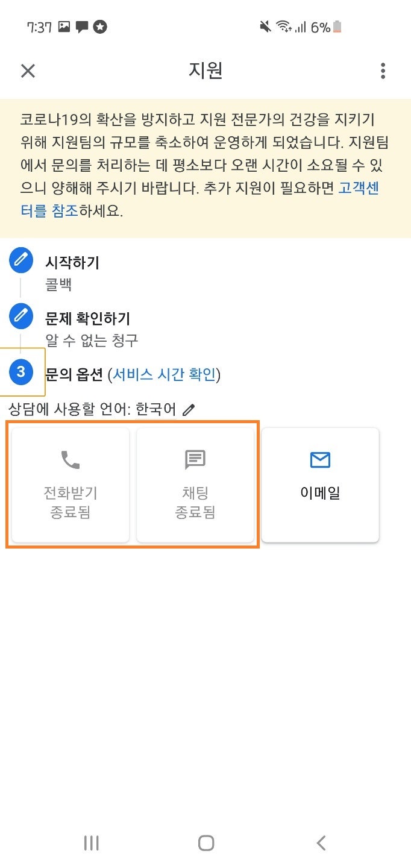
Task: Edit the 시작하기 step pencil icon
Action: coord(21,260)
